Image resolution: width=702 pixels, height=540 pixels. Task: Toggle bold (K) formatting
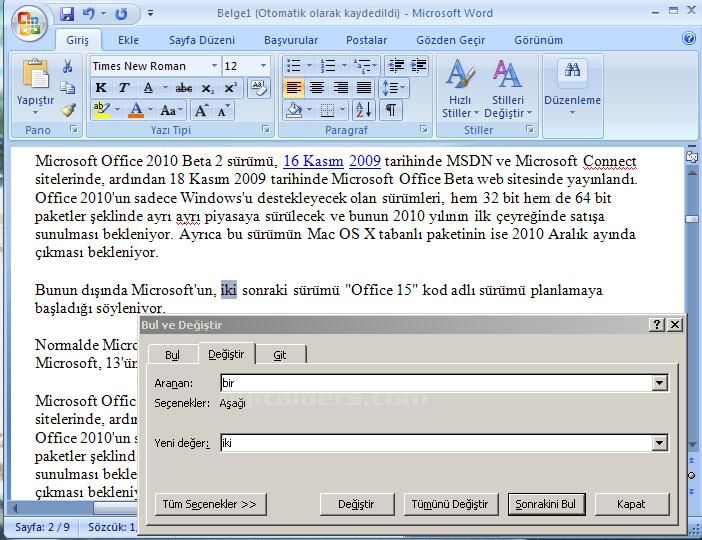point(101,88)
